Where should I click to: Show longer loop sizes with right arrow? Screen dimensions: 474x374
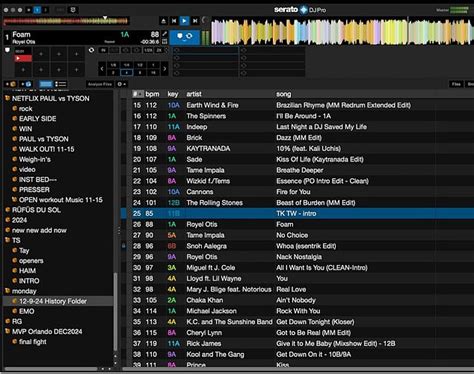pos(164,69)
